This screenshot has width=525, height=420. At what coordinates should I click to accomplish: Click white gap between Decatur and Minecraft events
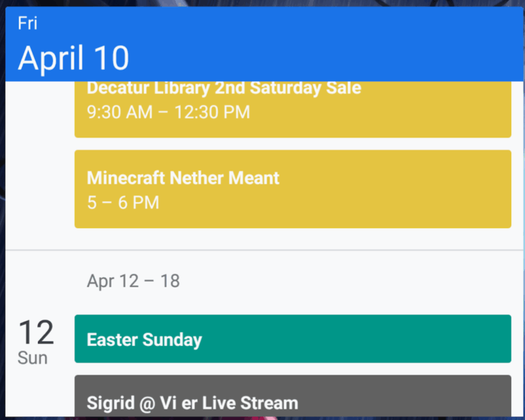pos(293,144)
